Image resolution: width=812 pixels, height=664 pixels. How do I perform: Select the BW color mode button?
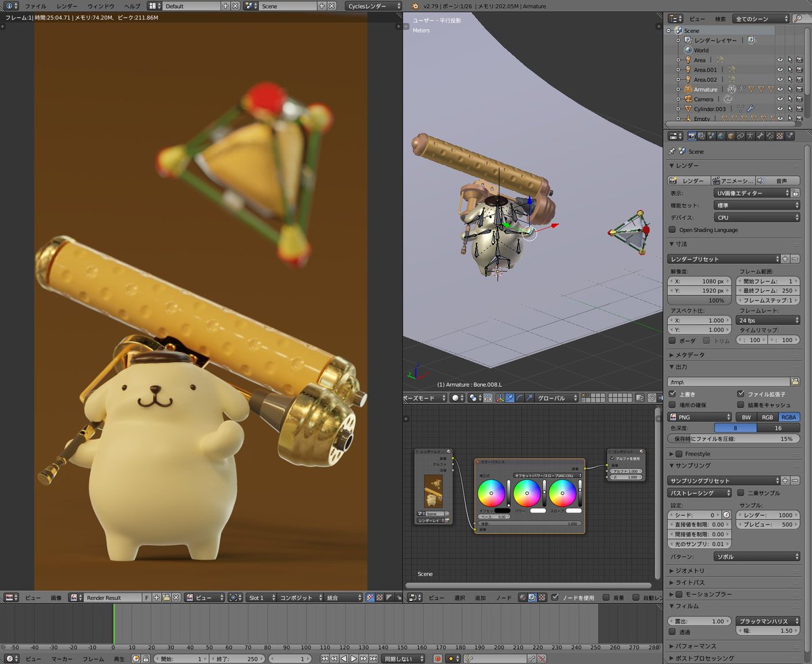(x=746, y=417)
